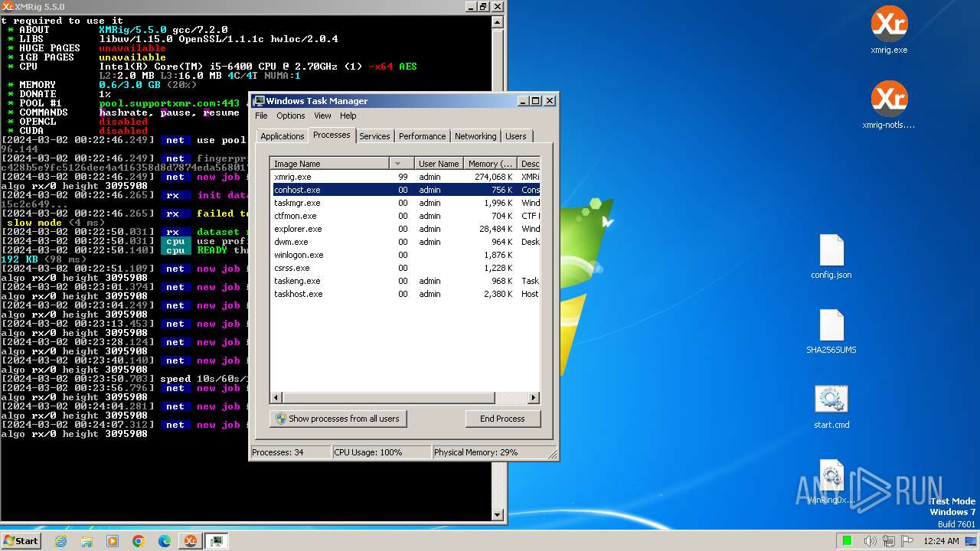Click process list scroll right arrow
The image size is (980, 551).
click(x=534, y=398)
